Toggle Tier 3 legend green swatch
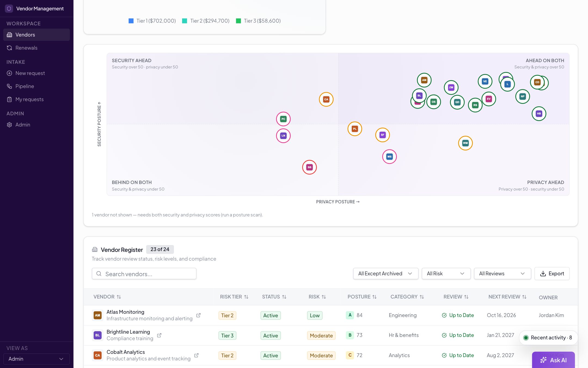The image size is (588, 368). 238,21
